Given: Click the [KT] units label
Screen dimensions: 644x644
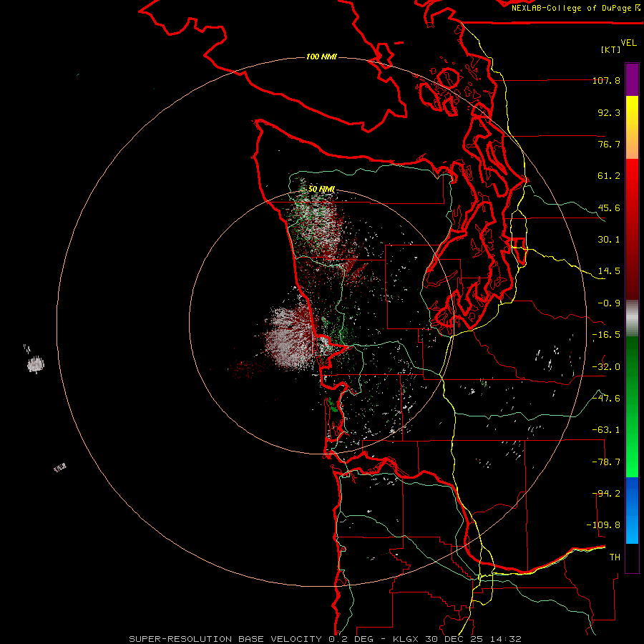Looking at the screenshot, I should 611,49.
